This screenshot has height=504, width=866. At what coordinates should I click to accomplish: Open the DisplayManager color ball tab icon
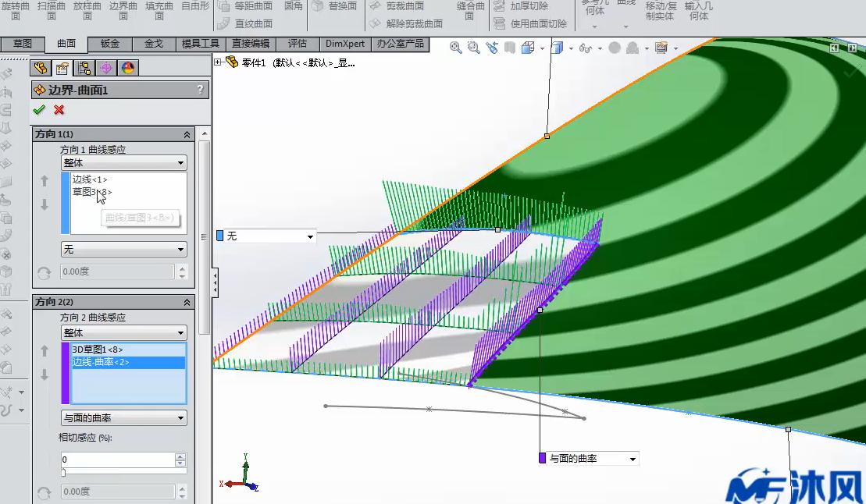[127, 68]
